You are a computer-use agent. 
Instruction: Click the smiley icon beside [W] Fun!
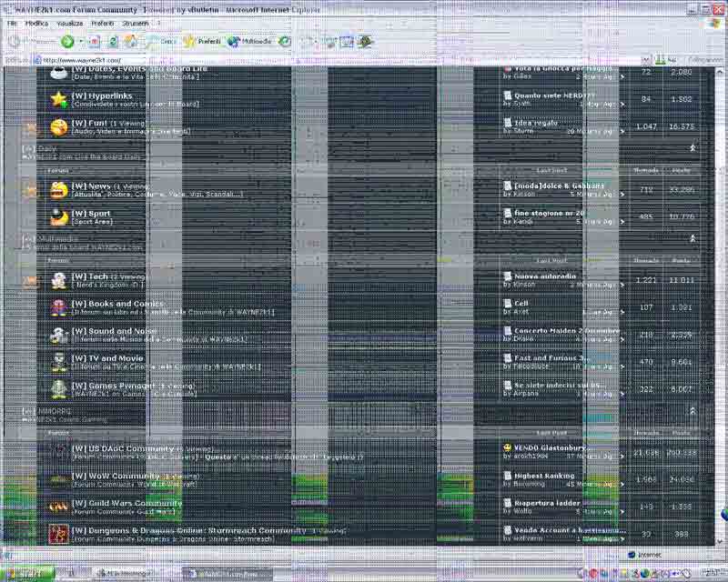click(59, 126)
